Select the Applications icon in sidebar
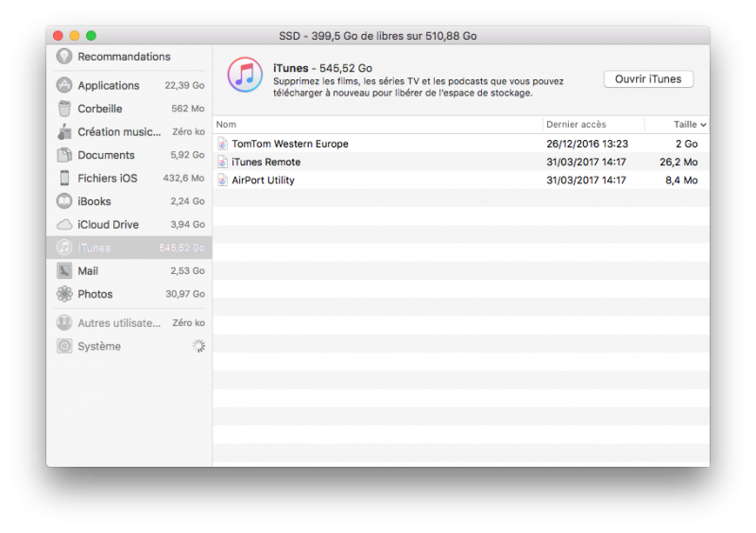 coord(64,85)
